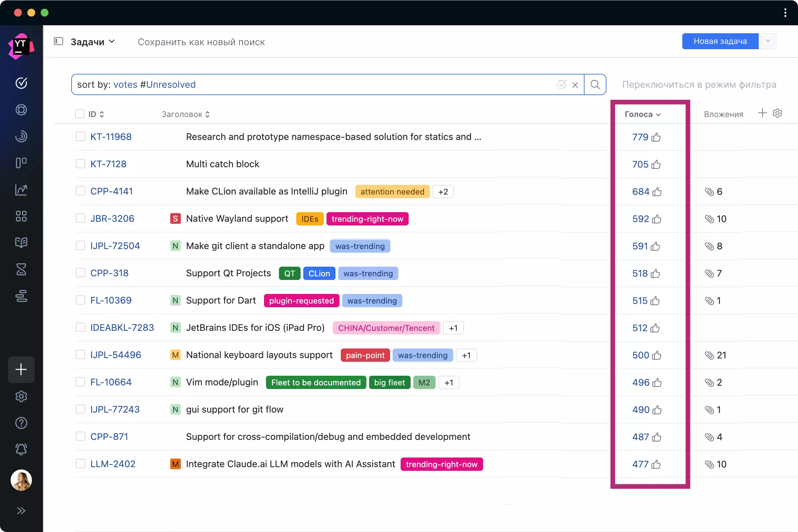Click the sidebar toggle panel icon
The image size is (798, 532).
click(x=59, y=41)
